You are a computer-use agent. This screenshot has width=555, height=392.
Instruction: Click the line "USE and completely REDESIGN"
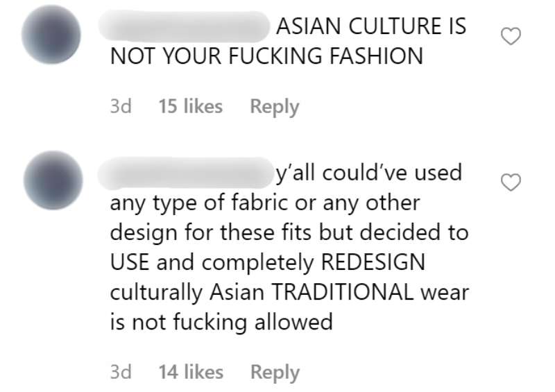268,263
